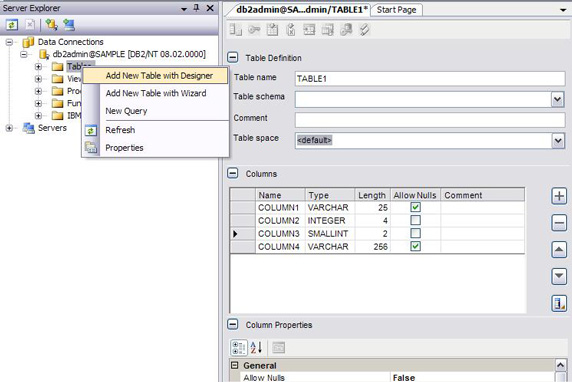The image size is (572, 382).
Task: Open the Table space dropdown
Action: tap(557, 140)
